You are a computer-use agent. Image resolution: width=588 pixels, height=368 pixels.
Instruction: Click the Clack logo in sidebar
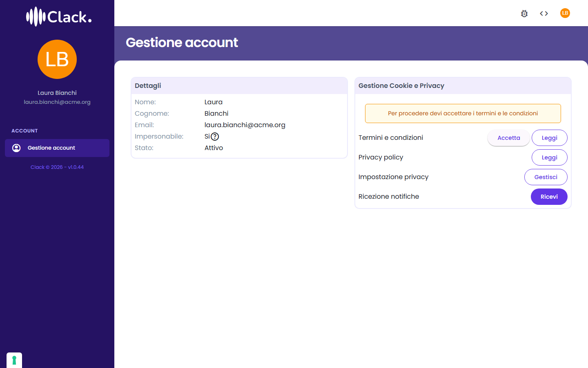point(59,16)
